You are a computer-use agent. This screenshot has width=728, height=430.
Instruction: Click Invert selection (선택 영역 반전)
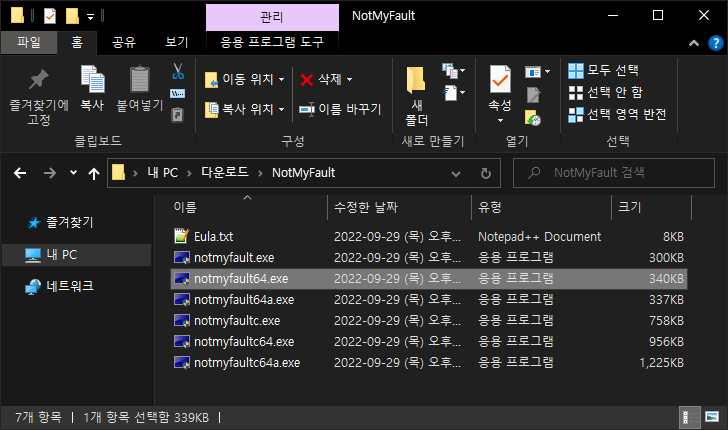coord(618,114)
